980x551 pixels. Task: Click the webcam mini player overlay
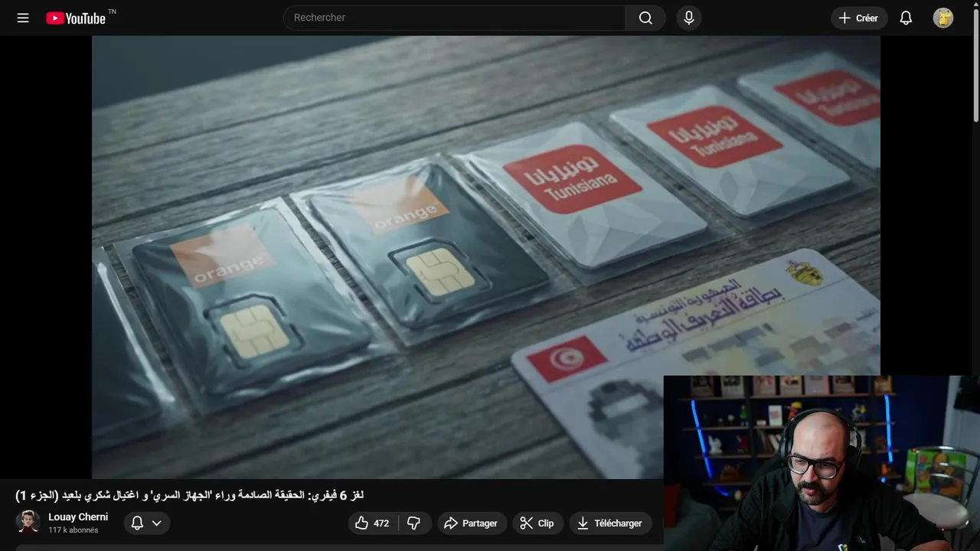822,463
